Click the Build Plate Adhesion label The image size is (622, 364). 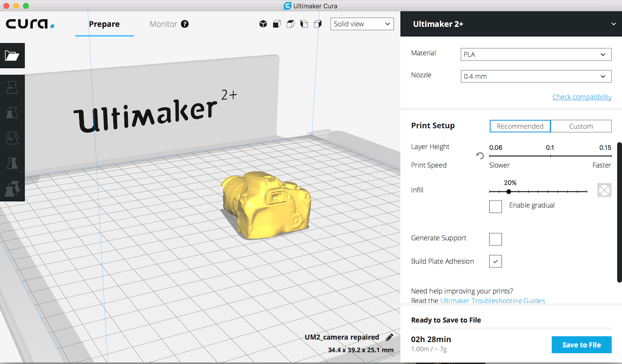click(442, 262)
